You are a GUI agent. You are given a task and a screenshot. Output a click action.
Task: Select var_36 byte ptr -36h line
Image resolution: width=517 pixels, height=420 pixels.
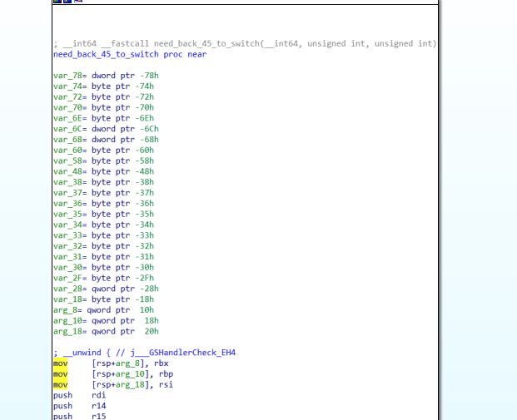(x=103, y=204)
